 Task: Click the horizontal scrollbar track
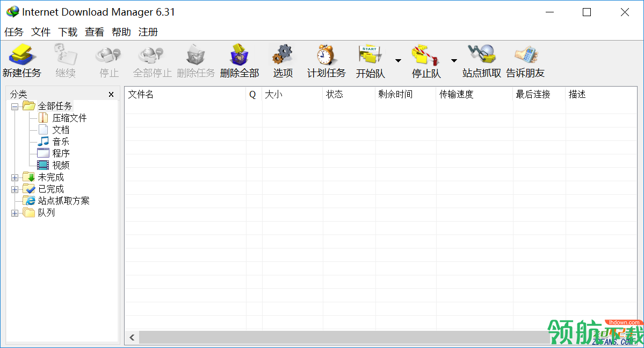[344, 338]
